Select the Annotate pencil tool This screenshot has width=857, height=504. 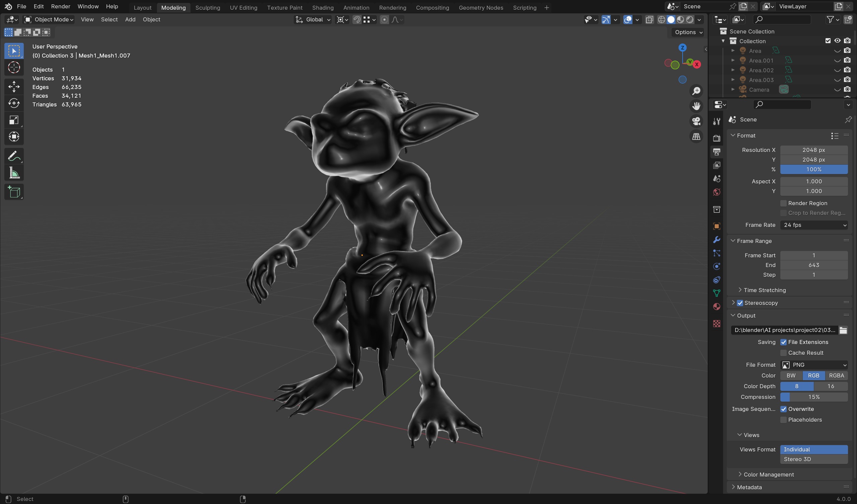click(14, 156)
